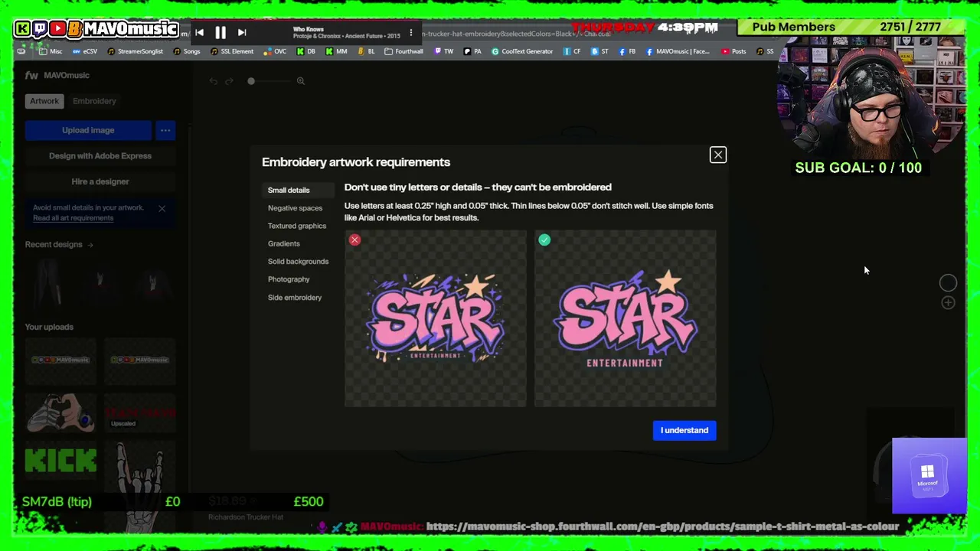The width and height of the screenshot is (980, 551).
Task: Click the Fourthwall fw logo
Action: coord(31,75)
